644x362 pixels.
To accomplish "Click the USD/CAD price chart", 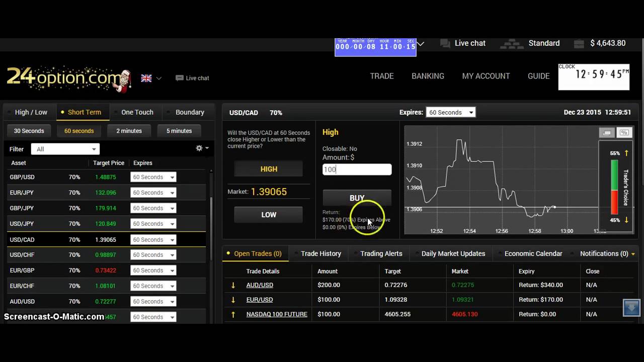I will [x=502, y=180].
